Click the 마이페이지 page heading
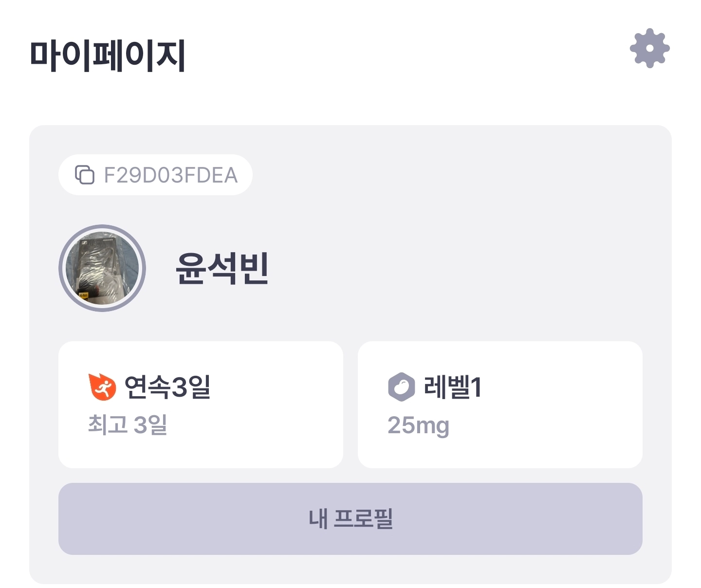Image resolution: width=701 pixels, height=588 pixels. [107, 56]
